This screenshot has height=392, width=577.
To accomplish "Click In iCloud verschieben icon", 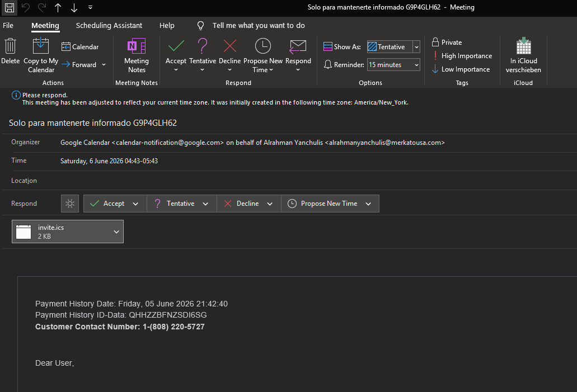I will pos(523,46).
